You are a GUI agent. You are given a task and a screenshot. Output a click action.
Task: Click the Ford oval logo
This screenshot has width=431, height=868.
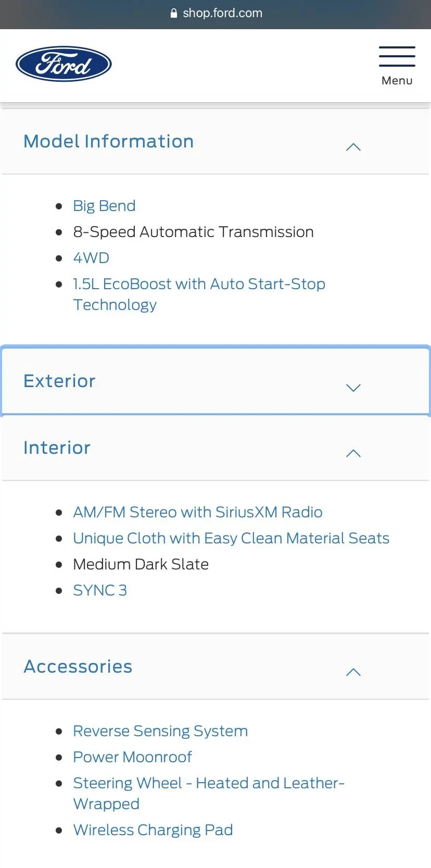coord(64,64)
